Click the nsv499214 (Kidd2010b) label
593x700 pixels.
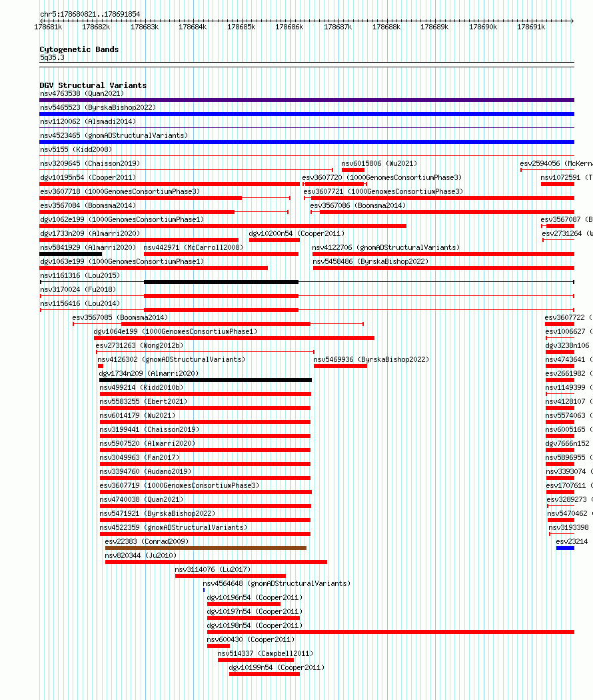(x=141, y=387)
